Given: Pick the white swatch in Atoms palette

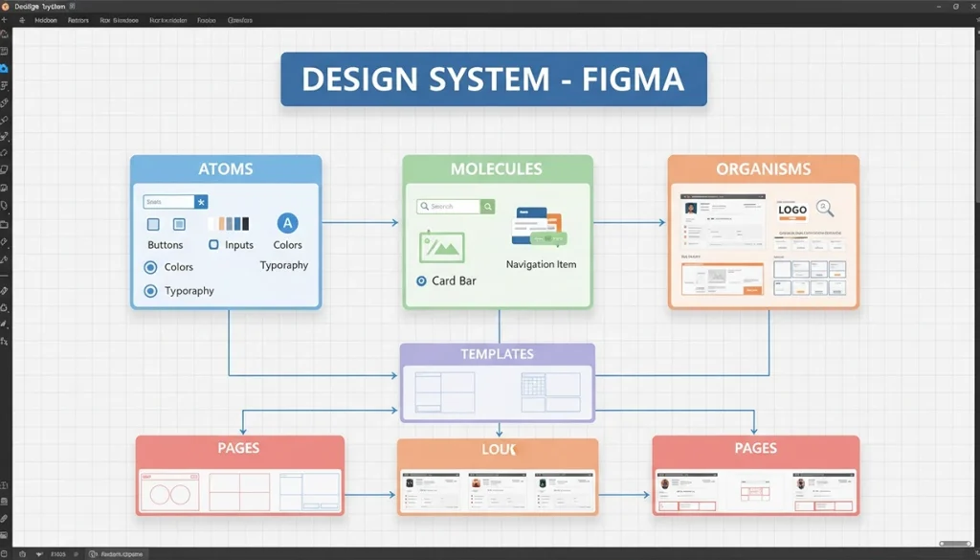Looking at the screenshot, I should tap(212, 224).
